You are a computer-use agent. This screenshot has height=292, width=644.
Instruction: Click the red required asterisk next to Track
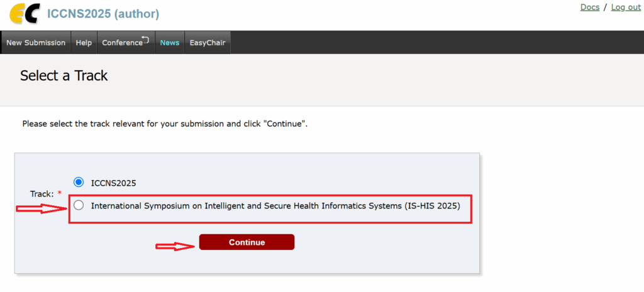(x=60, y=193)
